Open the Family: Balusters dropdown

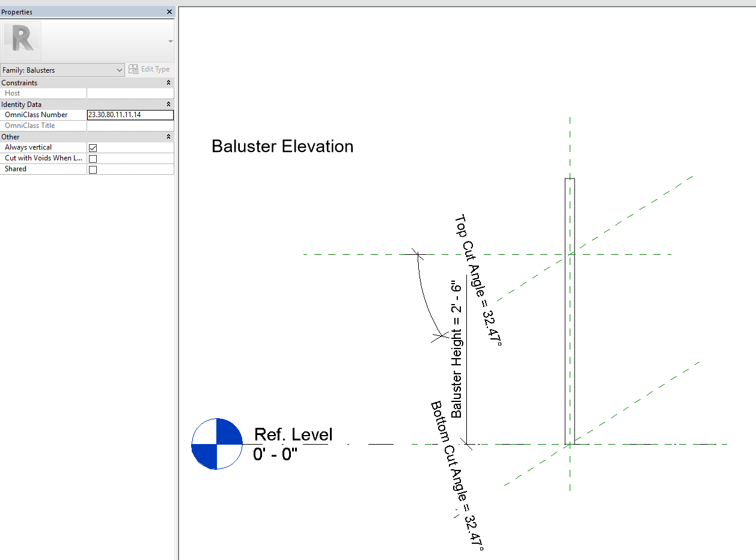click(x=118, y=70)
